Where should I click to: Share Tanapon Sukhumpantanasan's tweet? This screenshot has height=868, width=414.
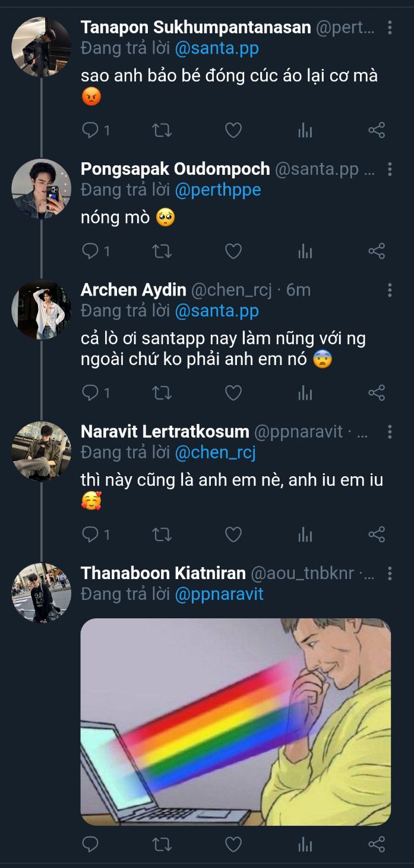(x=377, y=130)
